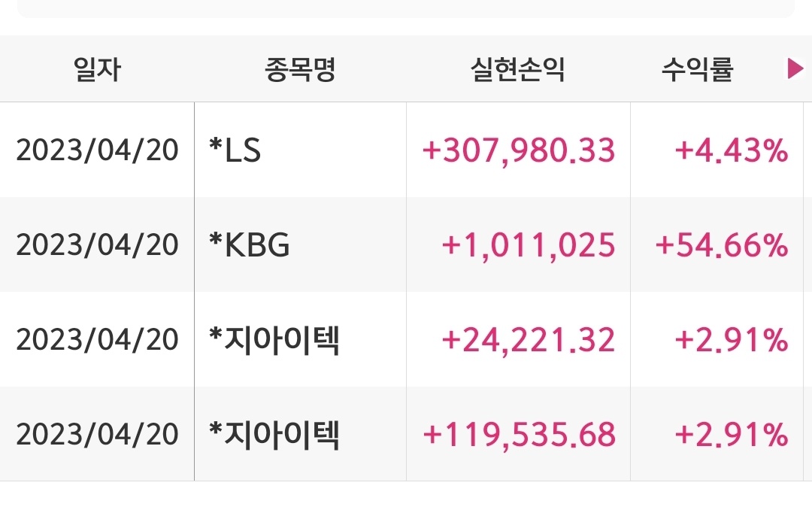Image resolution: width=812 pixels, height=522 pixels.
Task: Tap the +1,011,025 realized profit value
Action: coord(529,245)
